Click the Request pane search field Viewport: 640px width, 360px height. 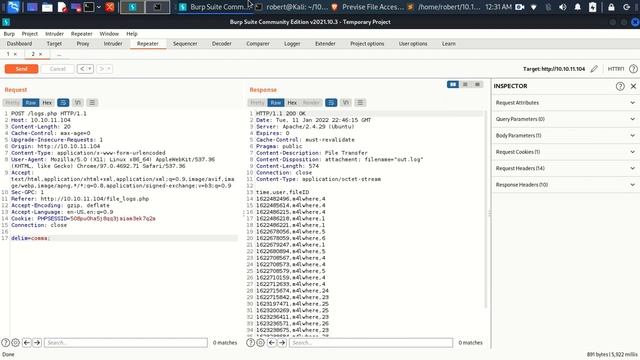coord(126,343)
